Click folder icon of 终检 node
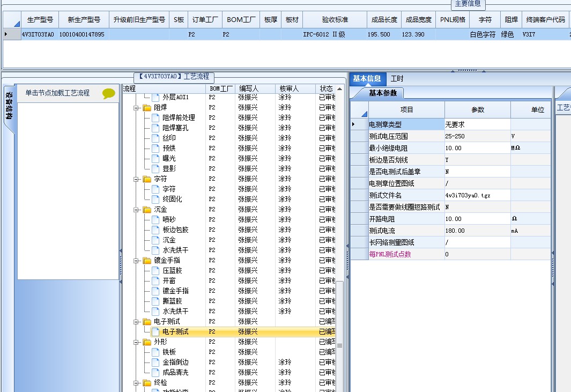Viewport: 571px width, 392px height. click(x=147, y=383)
